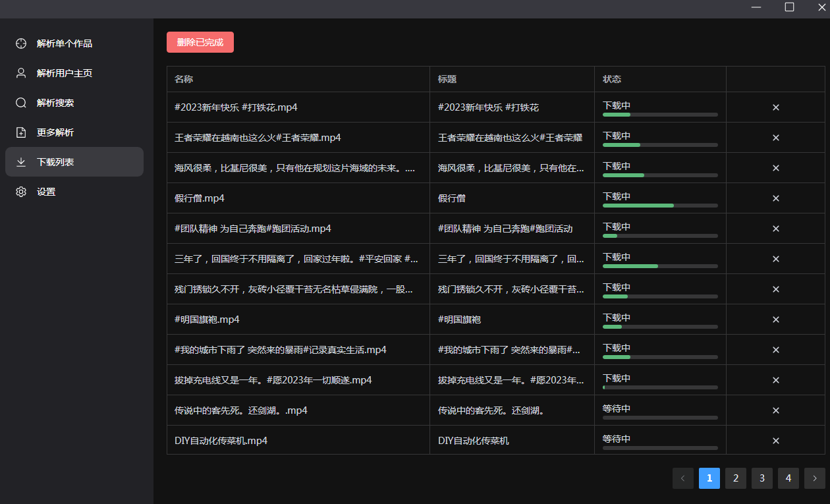Go to 设置 in the sidebar
830x504 pixels.
[x=74, y=192]
